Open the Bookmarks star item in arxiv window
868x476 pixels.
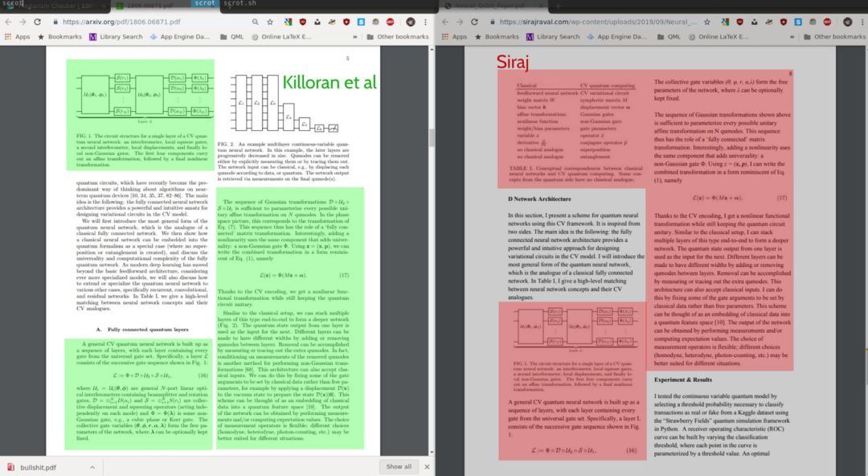coord(59,36)
